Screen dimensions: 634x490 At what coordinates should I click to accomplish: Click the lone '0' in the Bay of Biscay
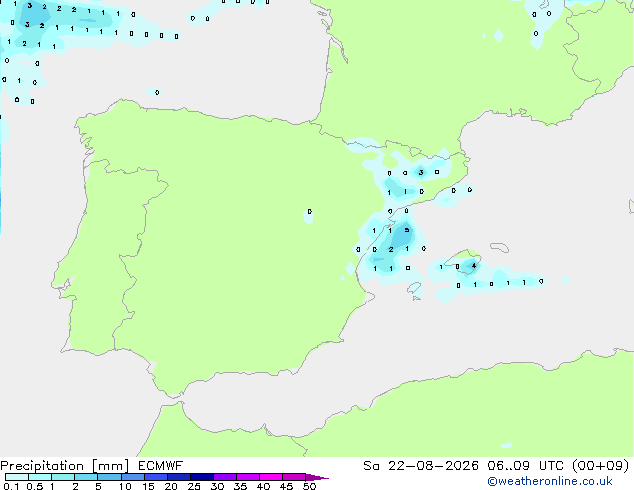click(157, 92)
